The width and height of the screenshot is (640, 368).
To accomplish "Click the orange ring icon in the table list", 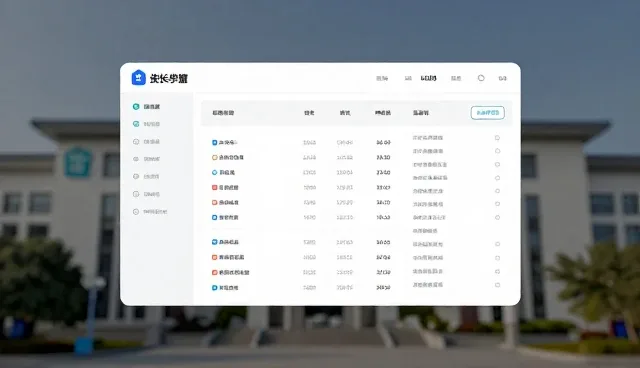I will [x=214, y=157].
